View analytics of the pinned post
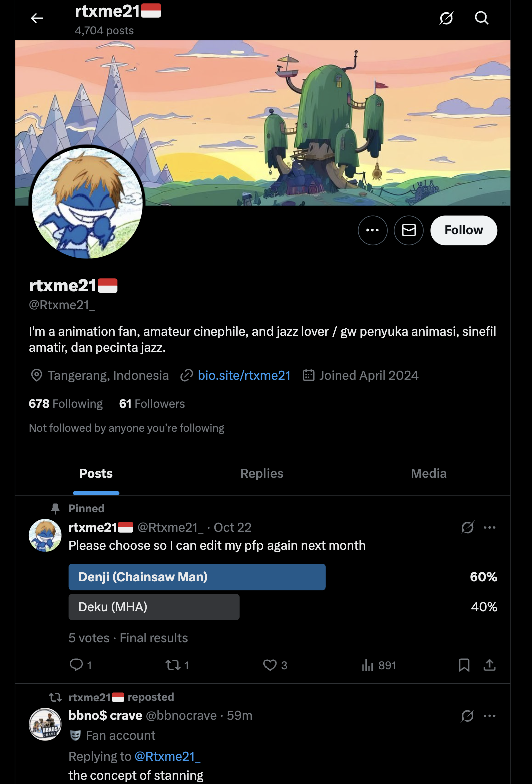This screenshot has width=532, height=784. [368, 665]
